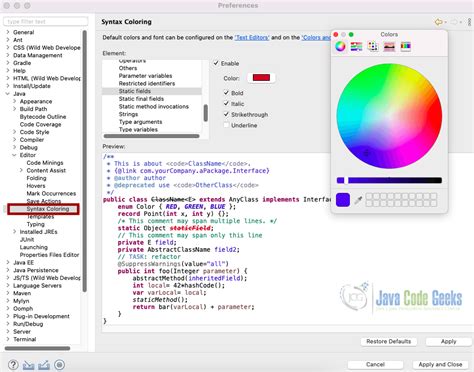Image resolution: width=474 pixels, height=372 pixels.
Task: Click the Oomph recorder round icon
Action: (59, 365)
